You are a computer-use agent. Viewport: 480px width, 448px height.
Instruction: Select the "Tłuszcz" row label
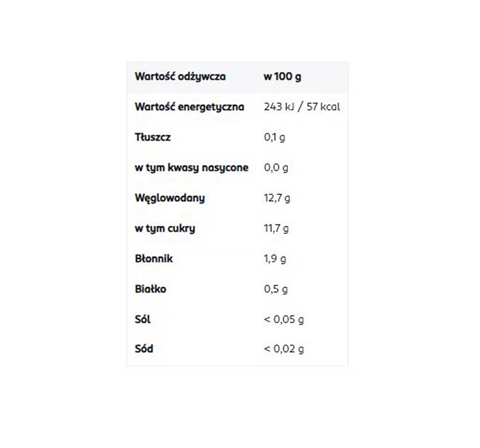(153, 137)
